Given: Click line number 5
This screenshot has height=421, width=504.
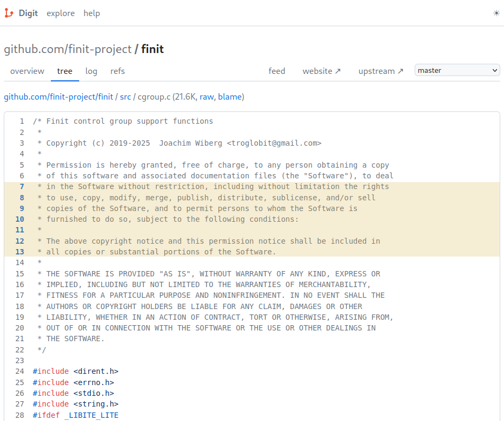Looking at the screenshot, I should [x=22, y=165].
